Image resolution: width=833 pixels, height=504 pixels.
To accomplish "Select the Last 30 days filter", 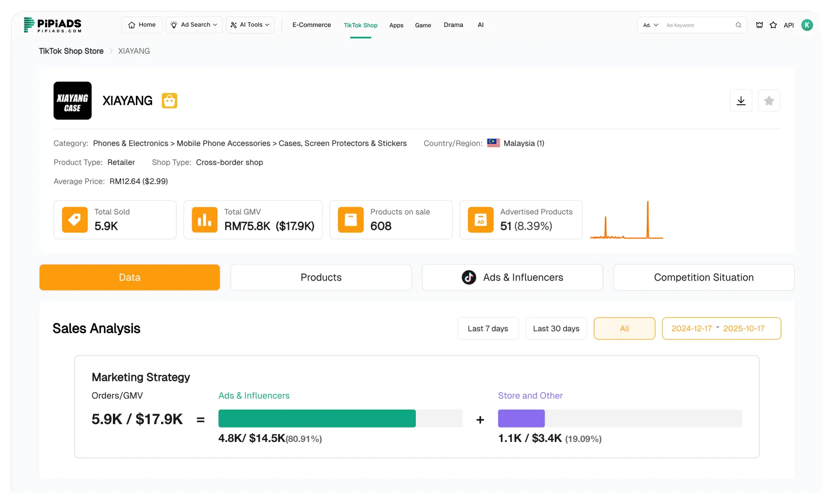I will point(556,329).
